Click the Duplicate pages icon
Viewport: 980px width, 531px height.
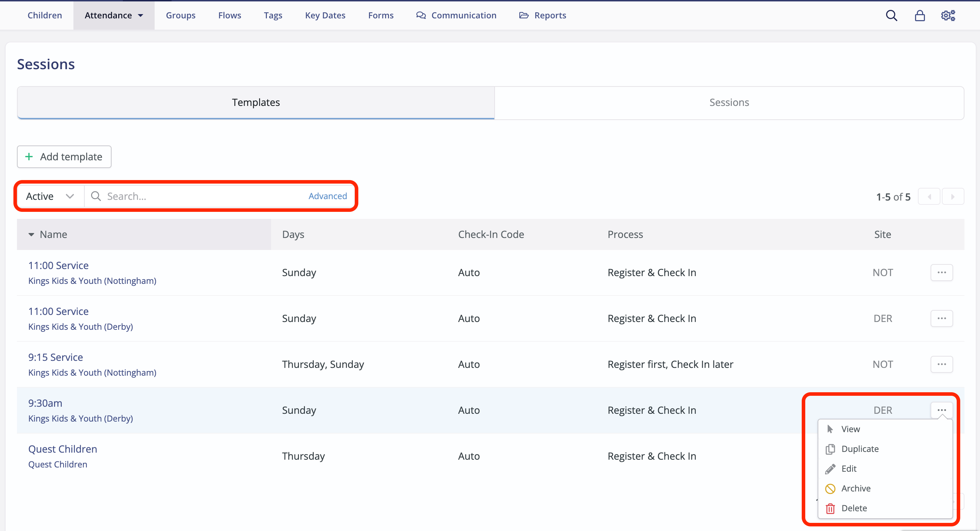[830, 449]
